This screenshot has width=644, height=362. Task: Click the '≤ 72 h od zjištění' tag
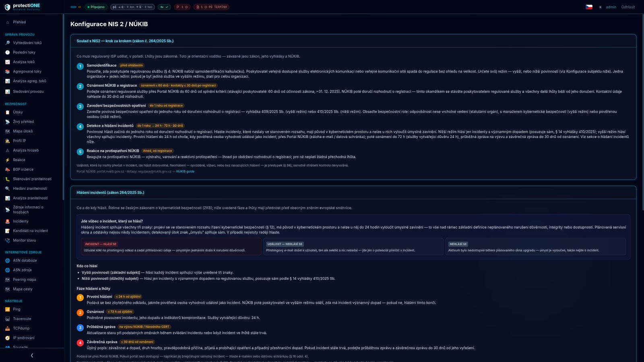click(x=120, y=312)
